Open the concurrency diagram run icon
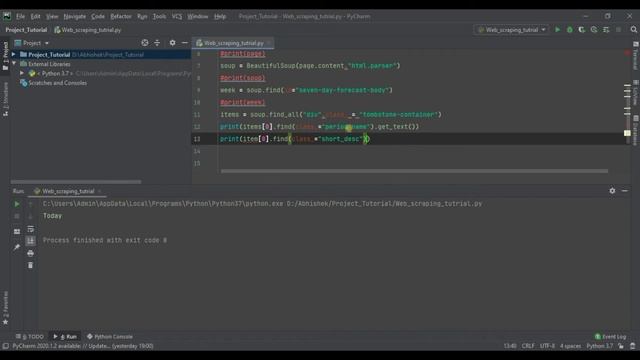The width and height of the screenshot is (640, 360). [x=606, y=30]
